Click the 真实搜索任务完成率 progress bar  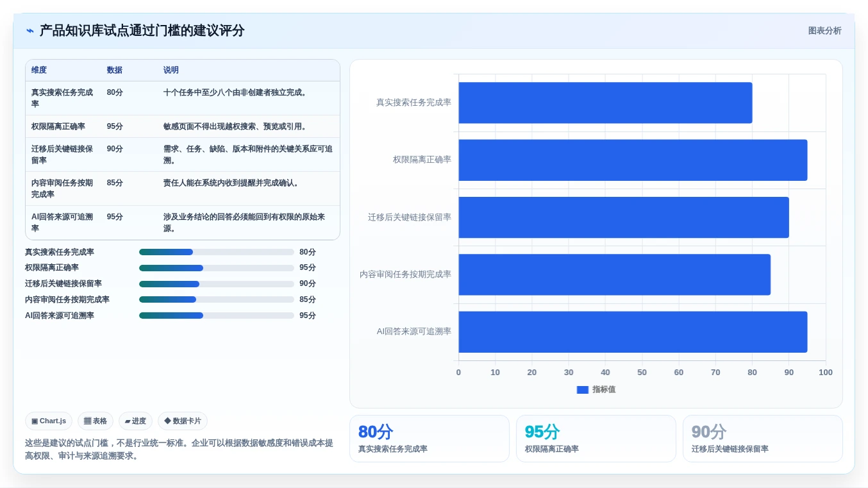pyautogui.click(x=217, y=252)
